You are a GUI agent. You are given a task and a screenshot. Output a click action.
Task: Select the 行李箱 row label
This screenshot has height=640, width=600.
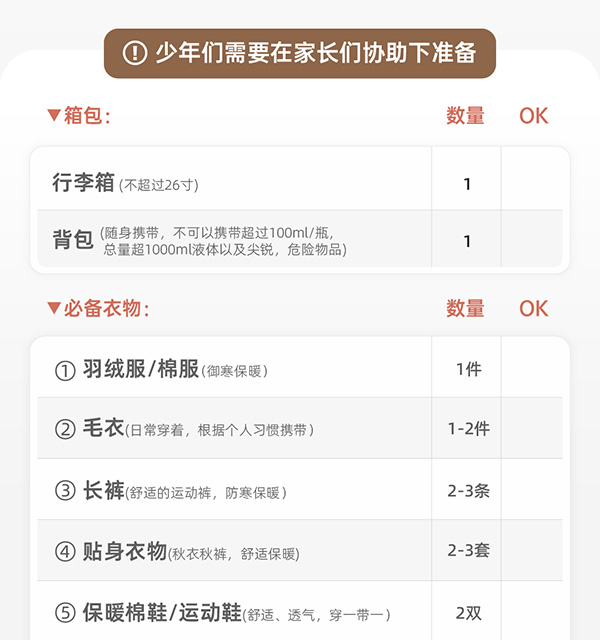[84, 183]
